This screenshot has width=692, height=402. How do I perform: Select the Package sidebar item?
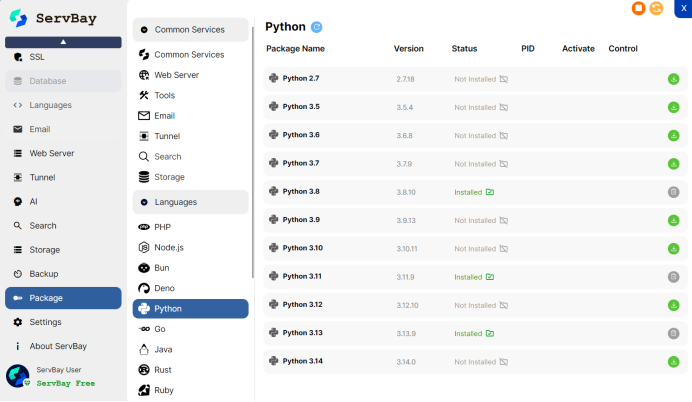[x=63, y=298]
